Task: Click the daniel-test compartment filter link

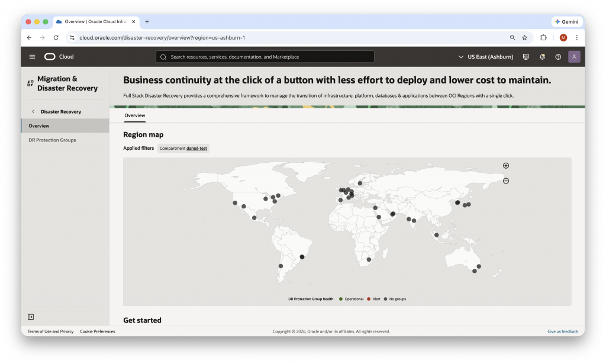Action: tap(196, 149)
